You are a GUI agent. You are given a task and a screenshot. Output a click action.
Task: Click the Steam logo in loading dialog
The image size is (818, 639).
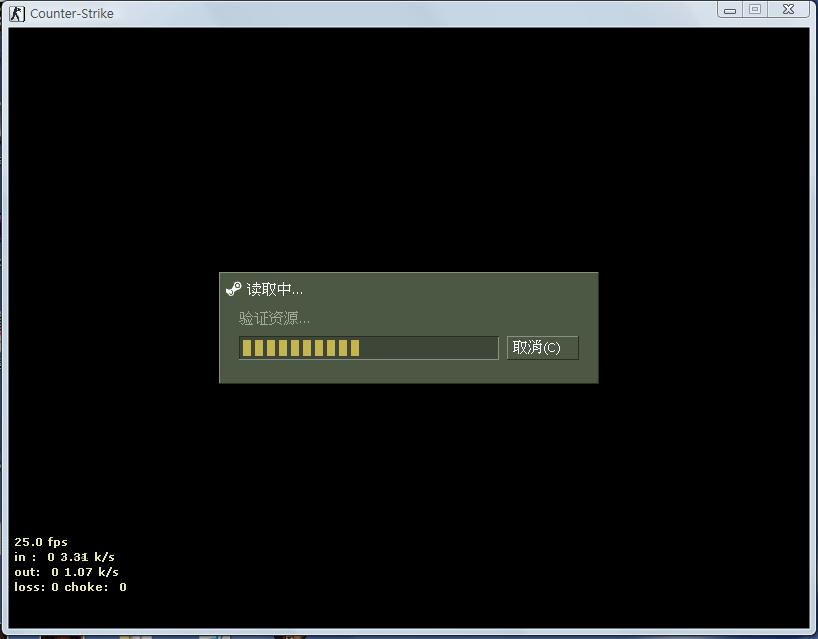[x=233, y=289]
